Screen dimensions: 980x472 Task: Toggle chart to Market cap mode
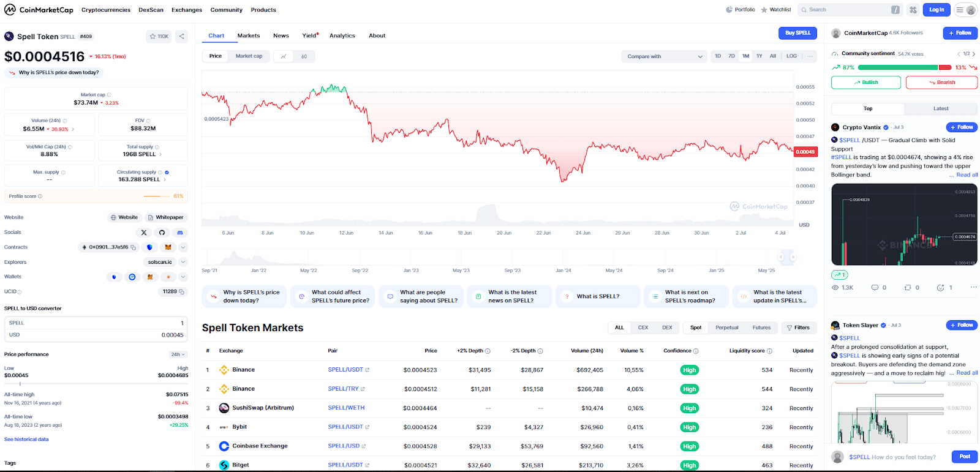(x=249, y=56)
